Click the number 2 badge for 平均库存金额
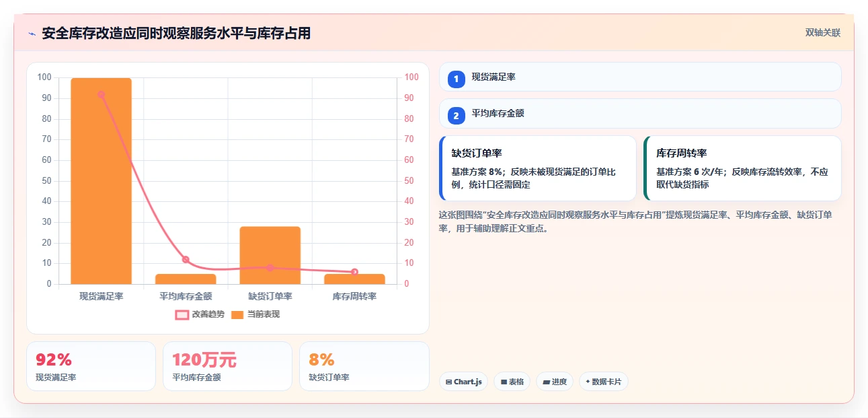The height and width of the screenshot is (418, 868). pos(457,116)
